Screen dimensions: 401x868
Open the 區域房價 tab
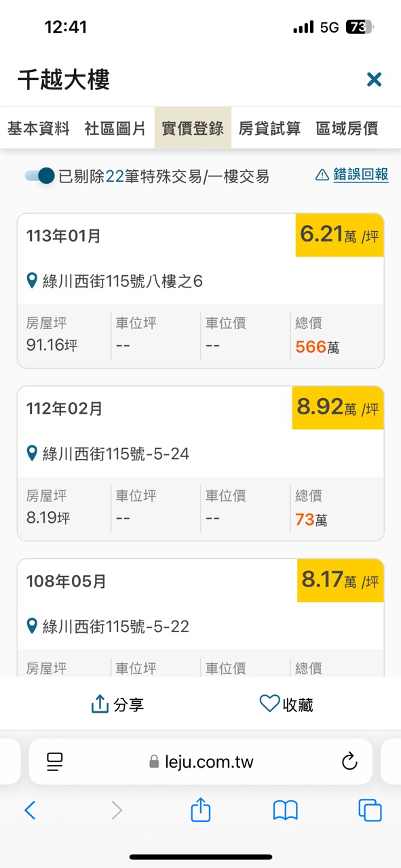click(x=347, y=129)
